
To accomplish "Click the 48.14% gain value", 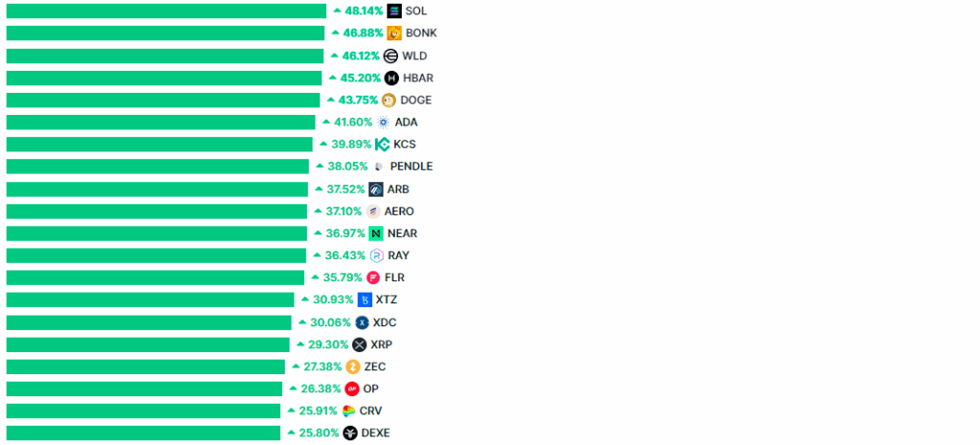I will point(364,11).
